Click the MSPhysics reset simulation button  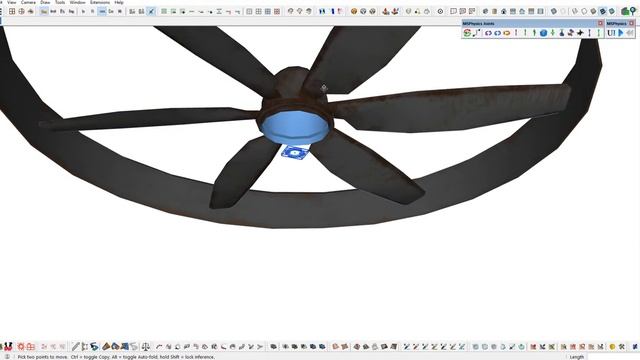[x=629, y=33]
